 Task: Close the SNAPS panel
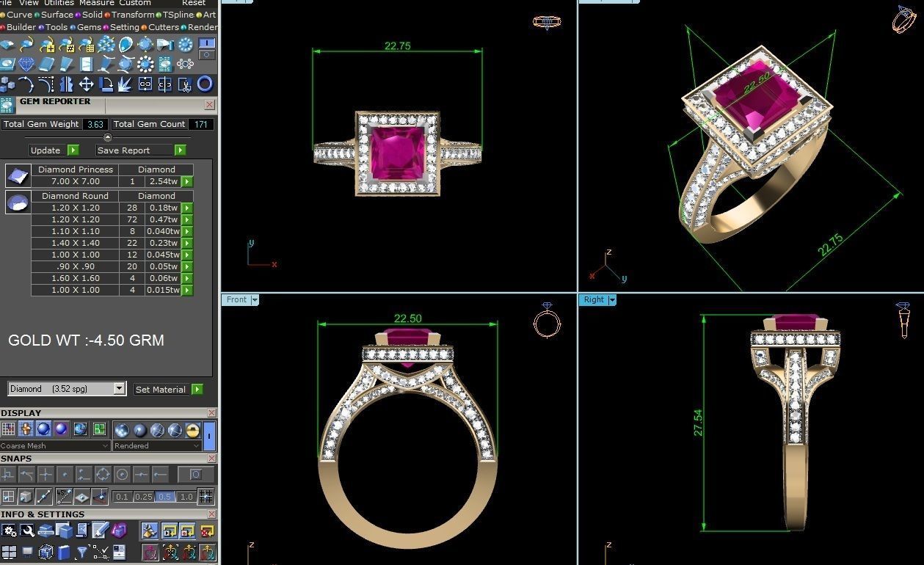click(211, 459)
